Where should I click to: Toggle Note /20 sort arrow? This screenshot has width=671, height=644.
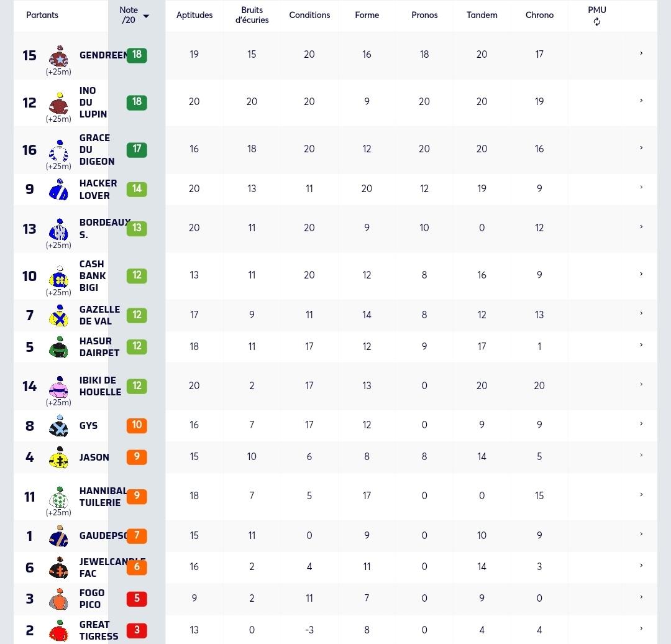[146, 16]
